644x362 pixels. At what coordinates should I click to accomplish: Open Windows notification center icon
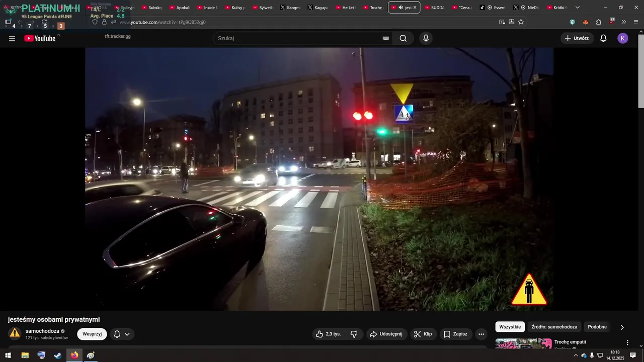coord(633,355)
